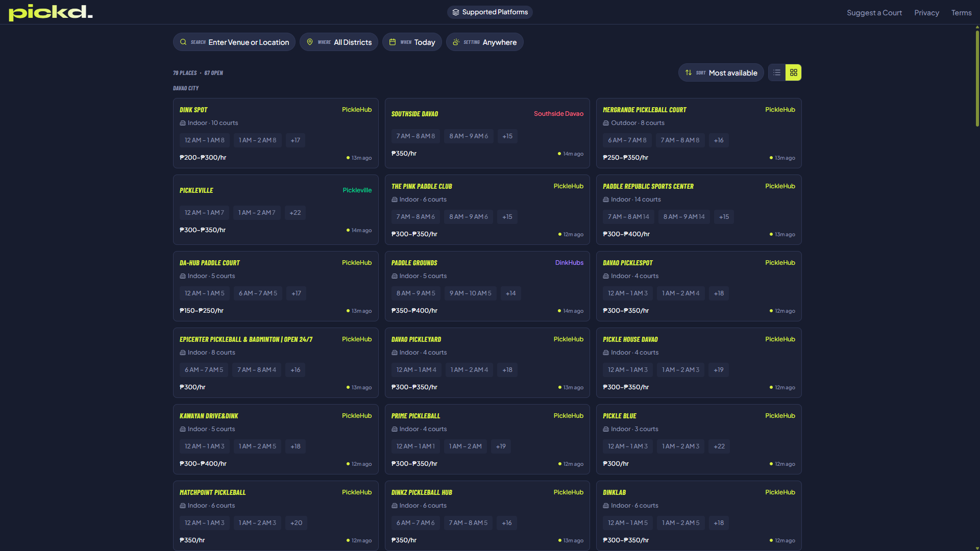Open the Terms link
This screenshot has width=980, height=551.
(961, 13)
